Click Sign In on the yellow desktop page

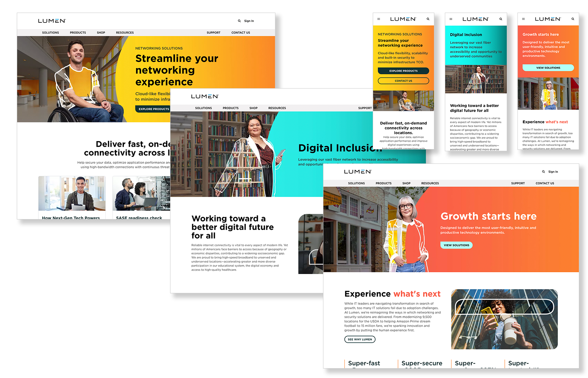pyautogui.click(x=249, y=21)
